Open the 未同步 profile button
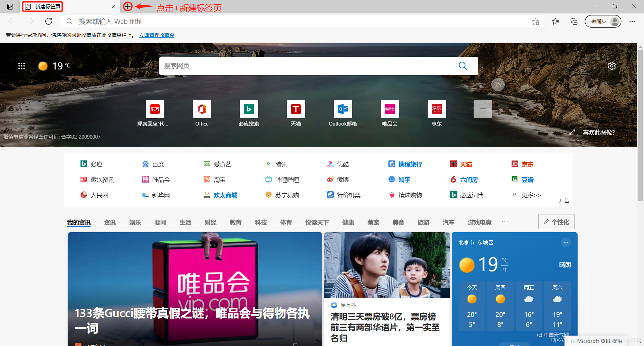Screen dimensions: 644x346 pyautogui.click(x=603, y=21)
